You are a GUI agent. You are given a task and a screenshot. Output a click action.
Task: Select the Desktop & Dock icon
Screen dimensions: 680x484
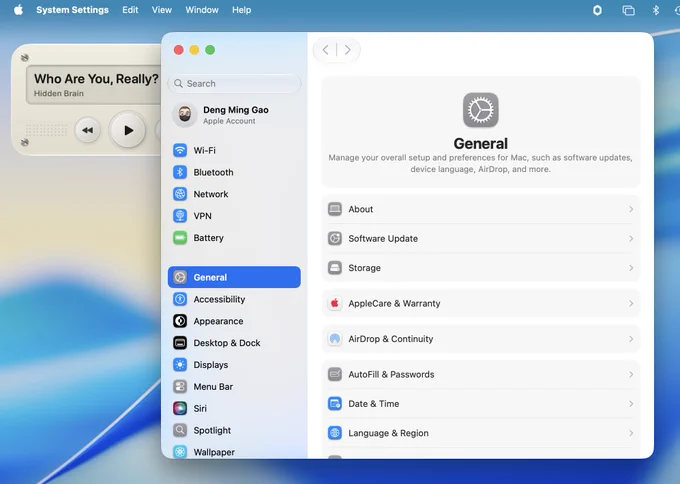(180, 343)
